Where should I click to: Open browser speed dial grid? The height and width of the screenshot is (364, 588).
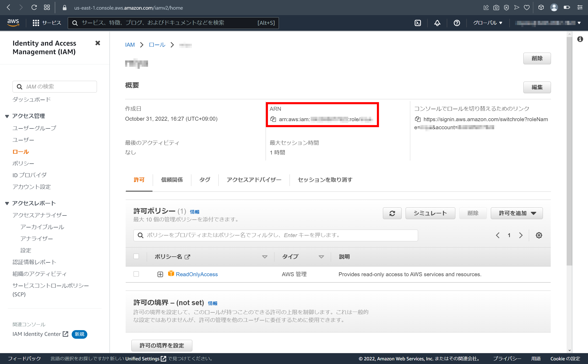tap(47, 8)
